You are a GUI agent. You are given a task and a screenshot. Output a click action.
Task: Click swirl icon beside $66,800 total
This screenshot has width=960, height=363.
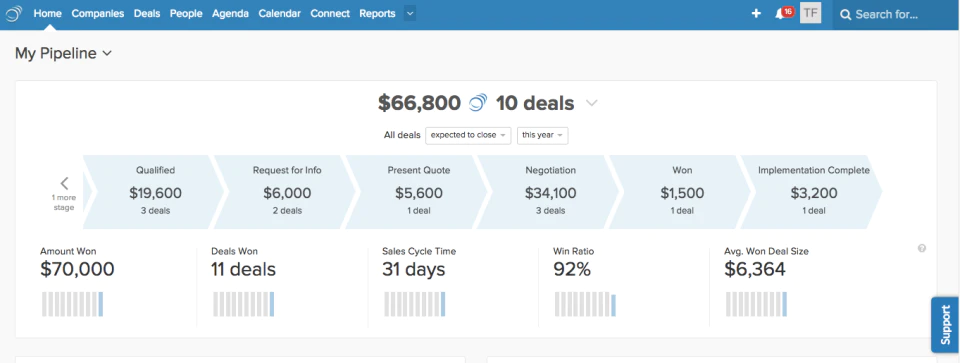click(478, 103)
